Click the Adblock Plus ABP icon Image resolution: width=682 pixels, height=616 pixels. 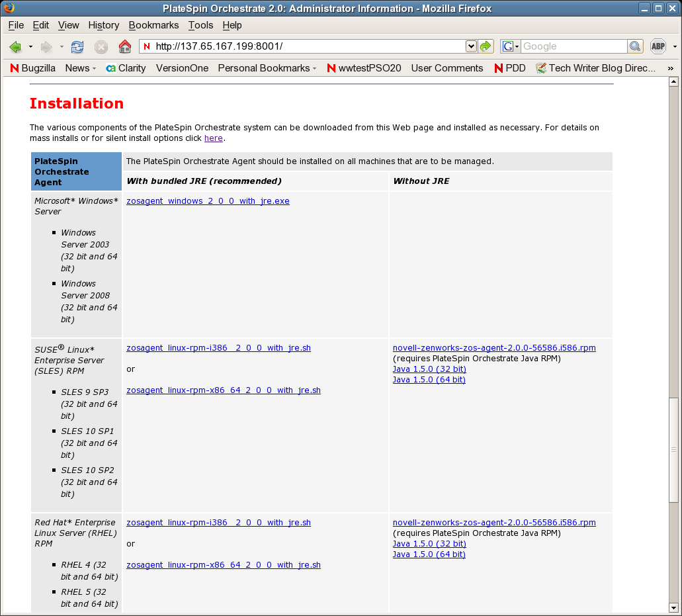(x=658, y=46)
